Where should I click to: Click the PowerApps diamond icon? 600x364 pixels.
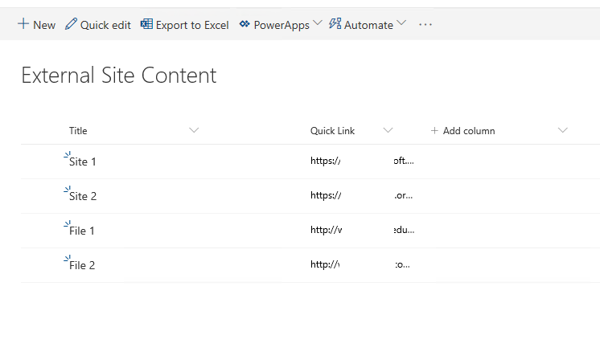[245, 24]
